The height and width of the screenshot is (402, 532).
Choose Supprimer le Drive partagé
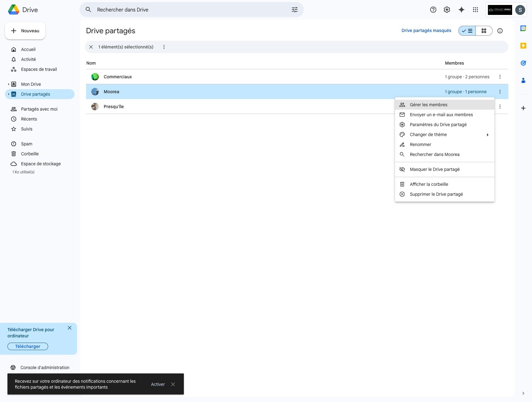436,194
